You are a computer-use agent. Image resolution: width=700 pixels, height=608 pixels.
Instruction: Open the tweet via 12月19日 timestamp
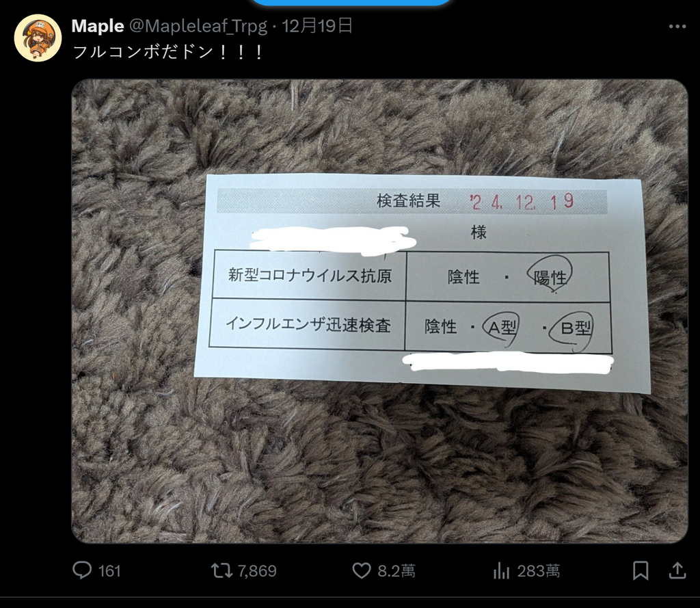(317, 26)
